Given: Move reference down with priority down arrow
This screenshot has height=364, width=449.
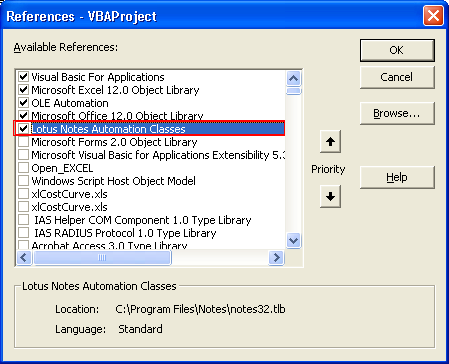Looking at the screenshot, I should tap(330, 197).
